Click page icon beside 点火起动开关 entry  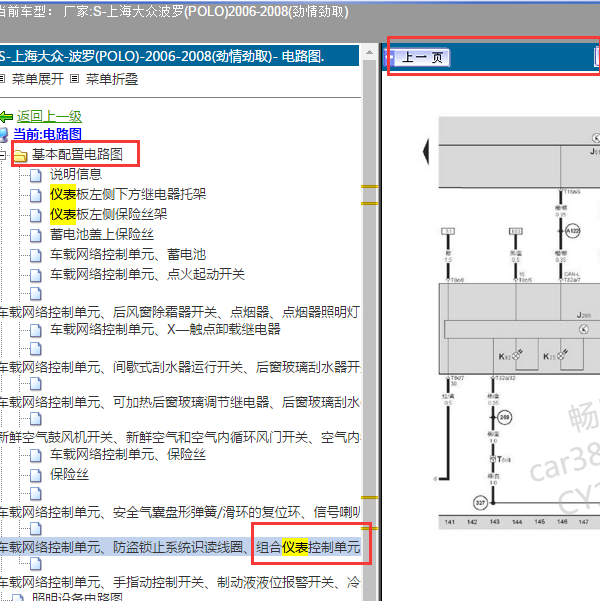(x=36, y=275)
